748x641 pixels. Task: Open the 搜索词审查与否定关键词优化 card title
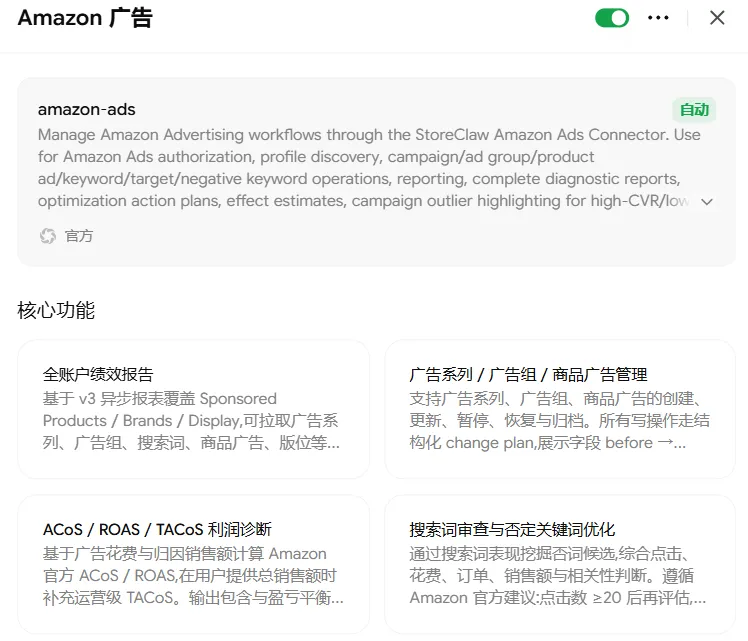click(512, 529)
